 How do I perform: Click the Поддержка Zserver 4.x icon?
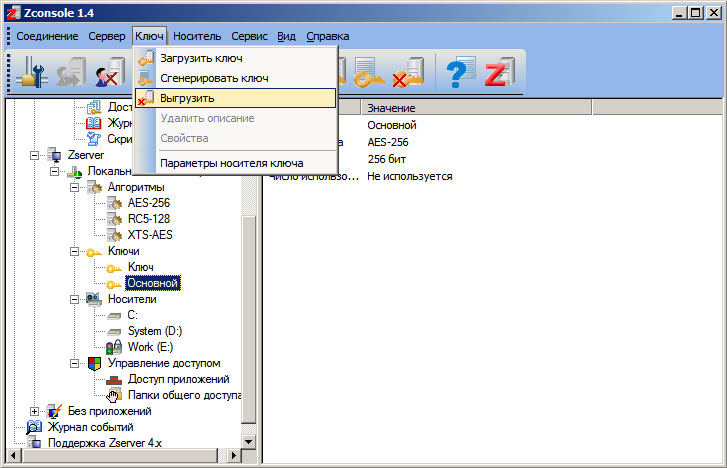tap(34, 442)
